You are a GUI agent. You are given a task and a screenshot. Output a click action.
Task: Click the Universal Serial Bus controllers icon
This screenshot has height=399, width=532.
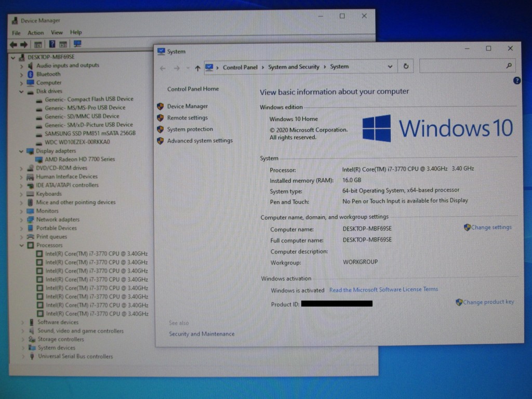(32, 356)
